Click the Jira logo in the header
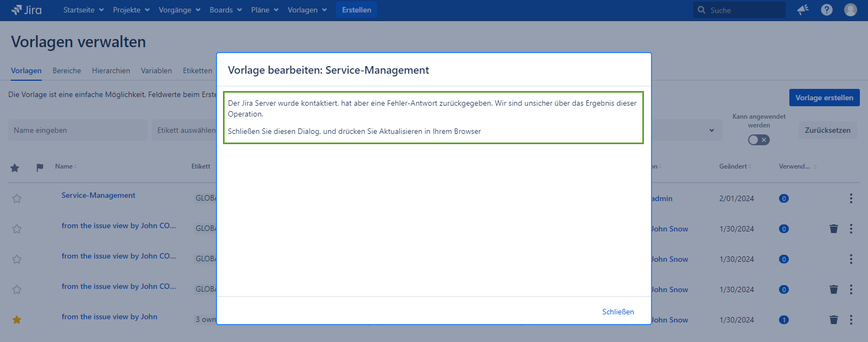868x342 pixels. (x=27, y=10)
